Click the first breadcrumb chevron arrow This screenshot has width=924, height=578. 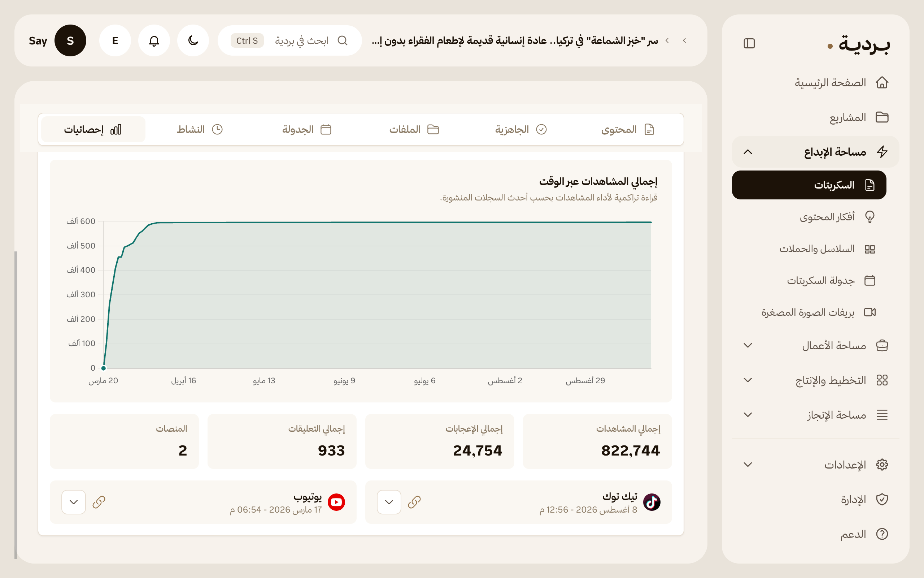tap(685, 40)
